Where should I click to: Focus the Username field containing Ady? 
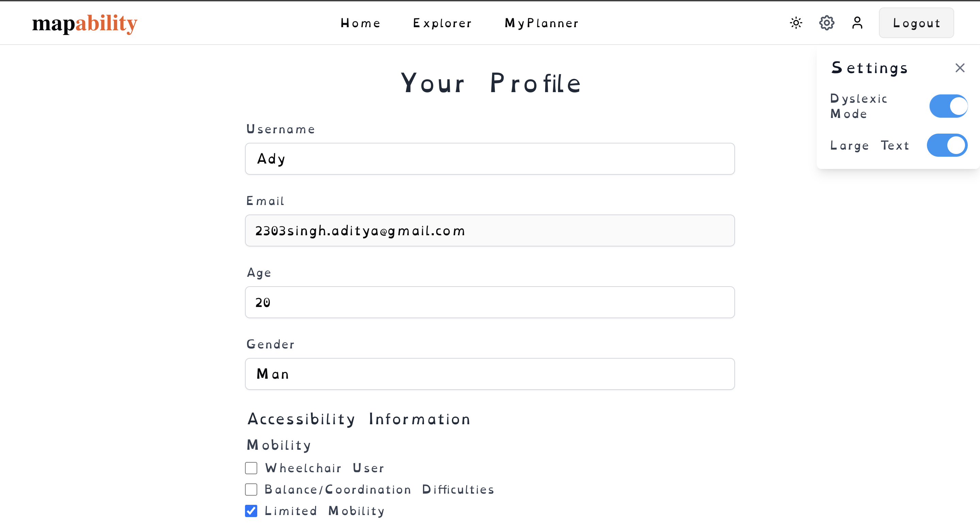(x=490, y=158)
